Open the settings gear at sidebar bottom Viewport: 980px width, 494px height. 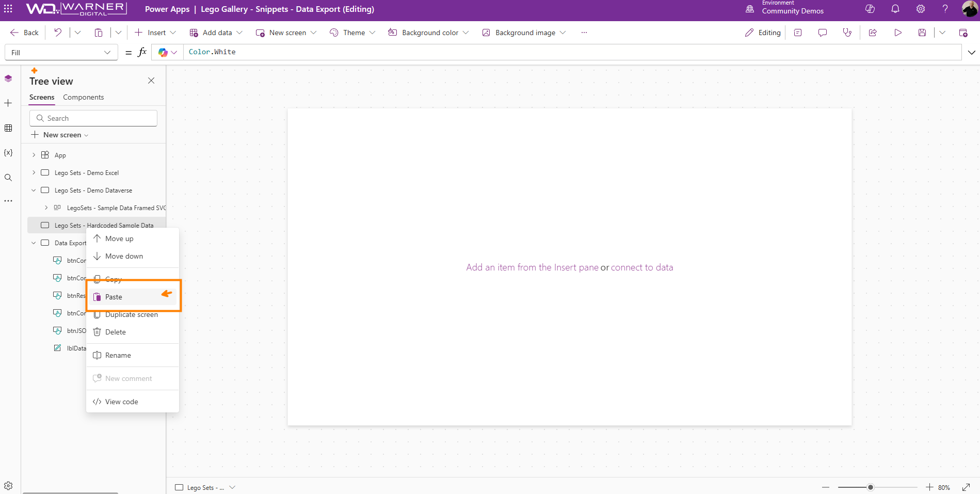tap(8, 486)
